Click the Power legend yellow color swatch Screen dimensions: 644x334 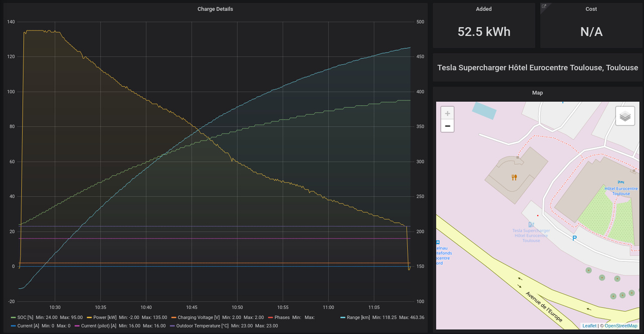(x=90, y=318)
